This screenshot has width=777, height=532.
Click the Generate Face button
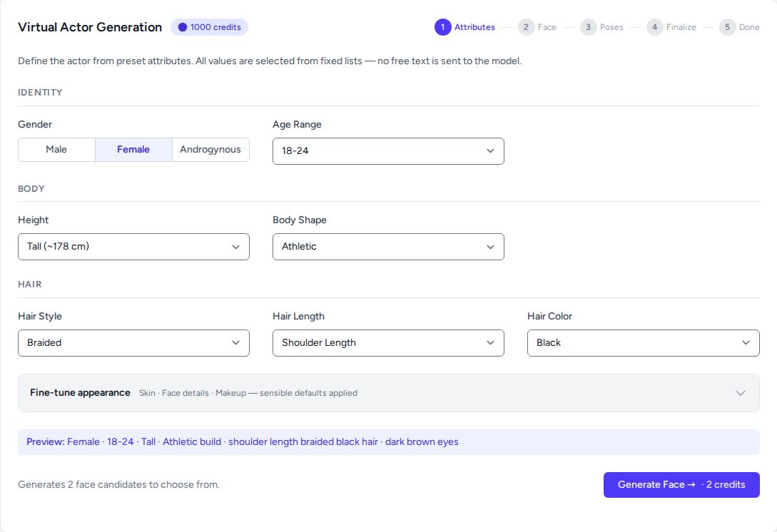coord(681,484)
